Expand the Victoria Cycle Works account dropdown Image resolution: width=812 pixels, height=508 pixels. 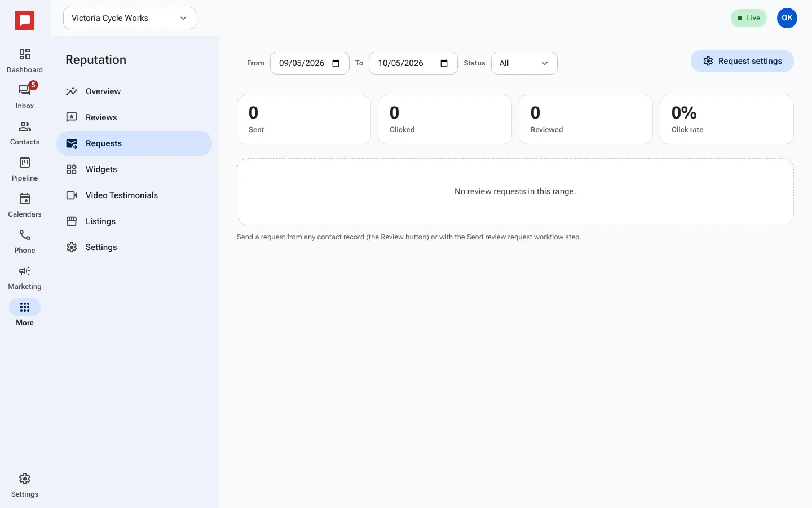pyautogui.click(x=130, y=18)
